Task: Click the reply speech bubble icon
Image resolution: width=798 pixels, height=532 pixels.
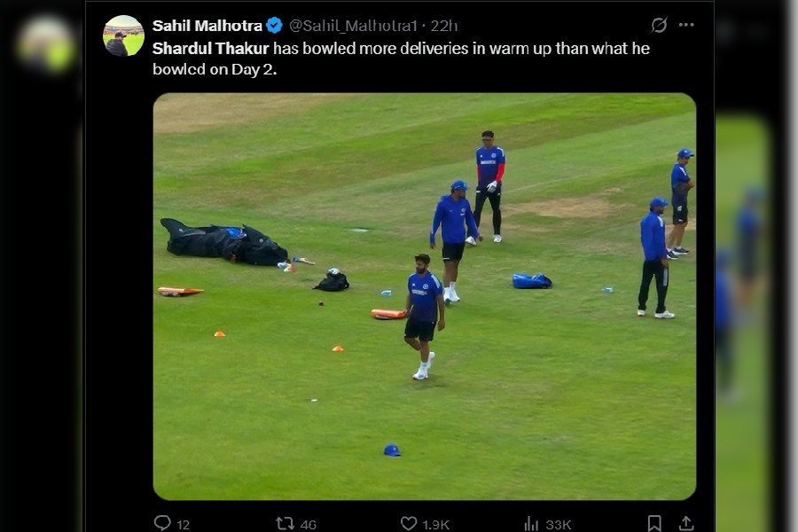Action: point(162,523)
